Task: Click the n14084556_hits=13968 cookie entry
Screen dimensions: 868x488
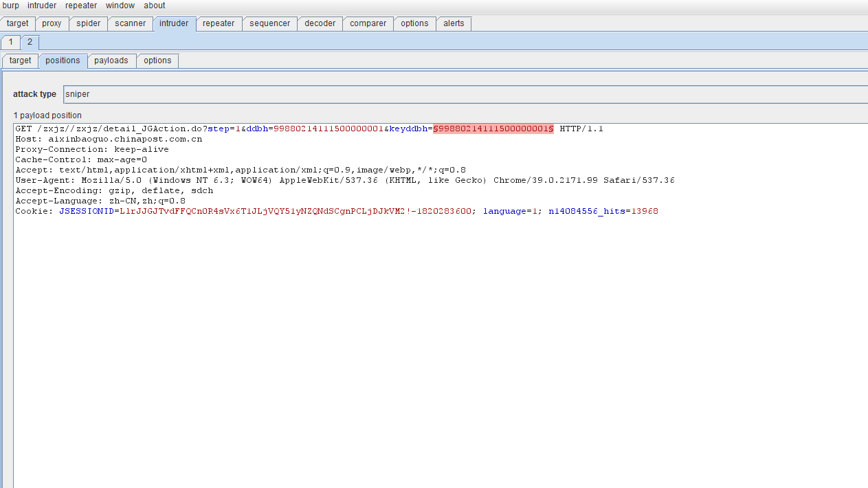Action: pyautogui.click(x=603, y=211)
